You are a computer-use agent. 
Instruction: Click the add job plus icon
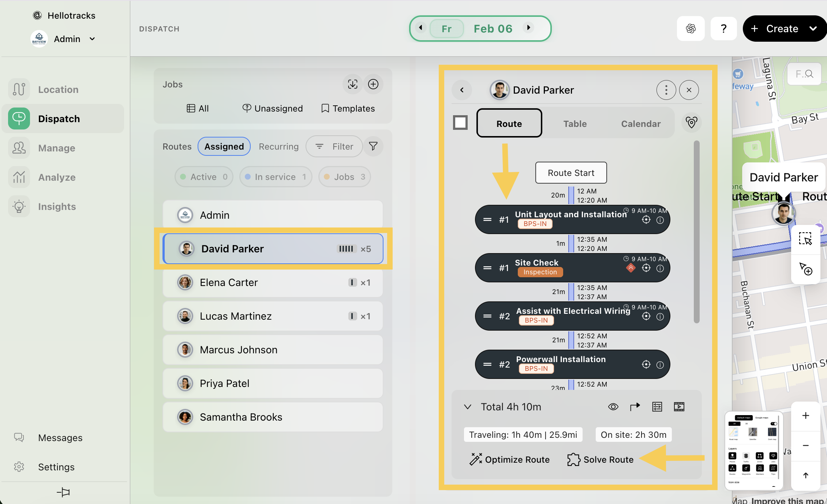373,84
